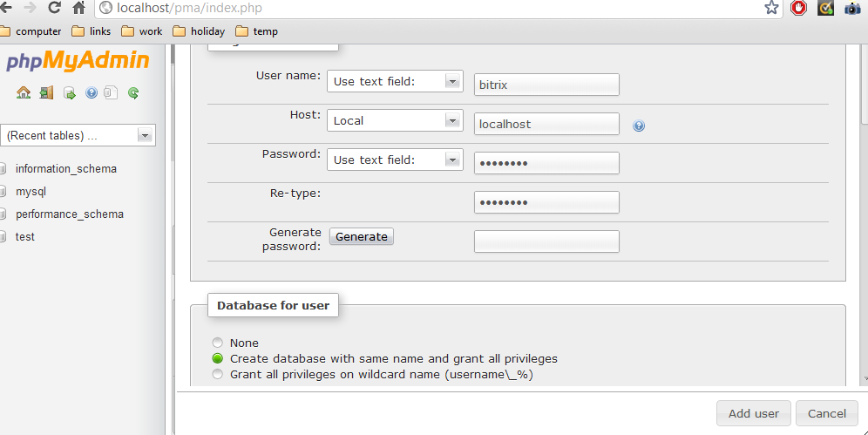
Task: Open the query window icon
Action: tap(69, 92)
